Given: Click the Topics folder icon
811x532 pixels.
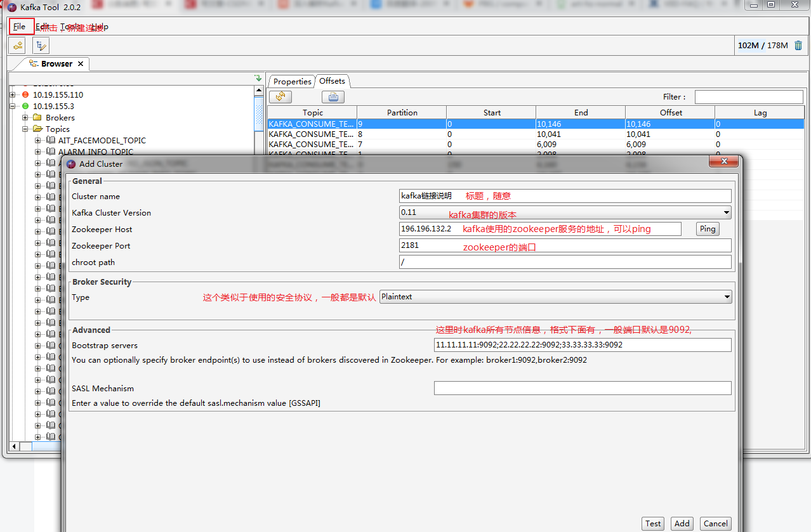Looking at the screenshot, I should (36, 129).
